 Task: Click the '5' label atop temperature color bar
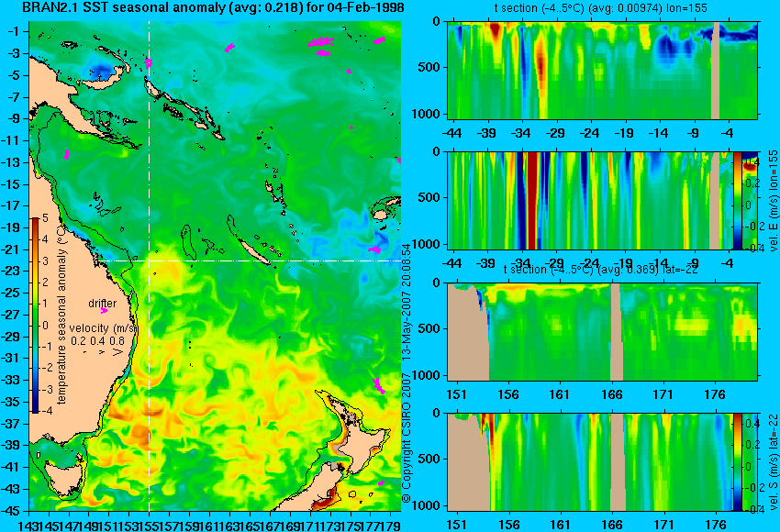(45, 217)
